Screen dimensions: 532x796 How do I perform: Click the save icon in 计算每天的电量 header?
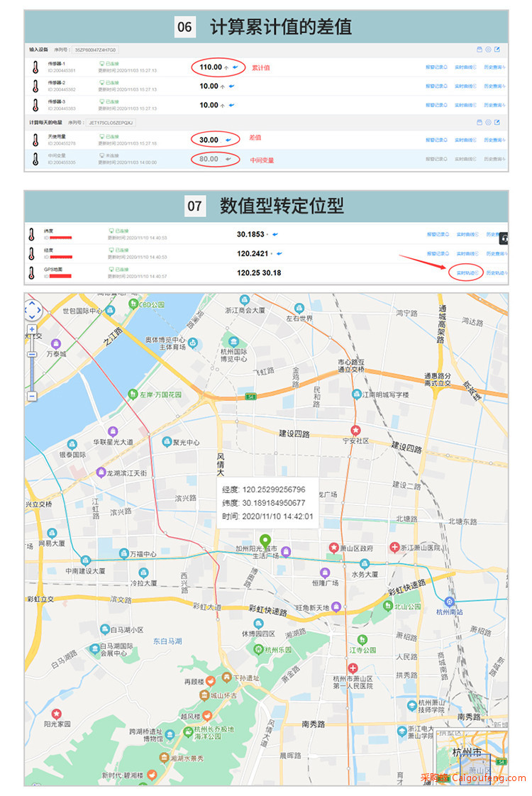point(480,122)
